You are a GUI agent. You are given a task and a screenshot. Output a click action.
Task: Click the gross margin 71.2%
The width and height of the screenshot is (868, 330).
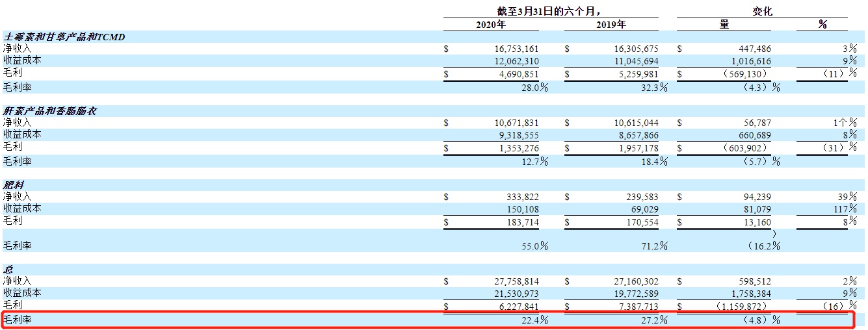click(x=653, y=246)
